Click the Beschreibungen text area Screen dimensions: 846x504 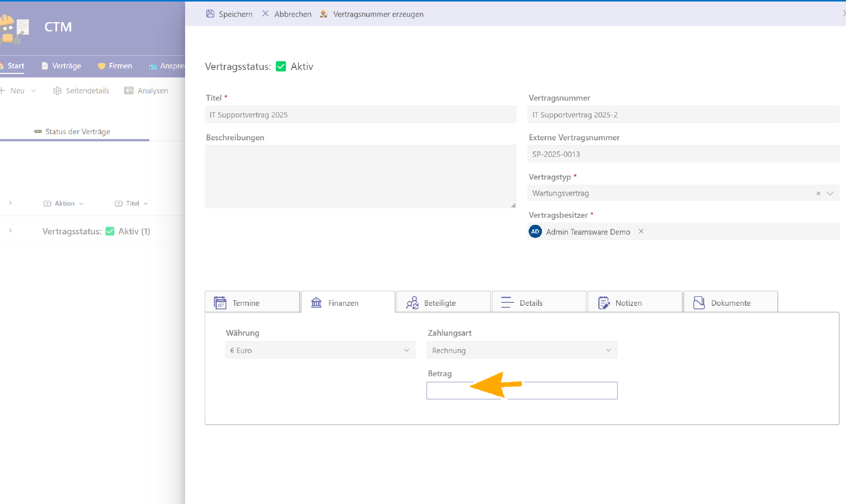pos(360,176)
